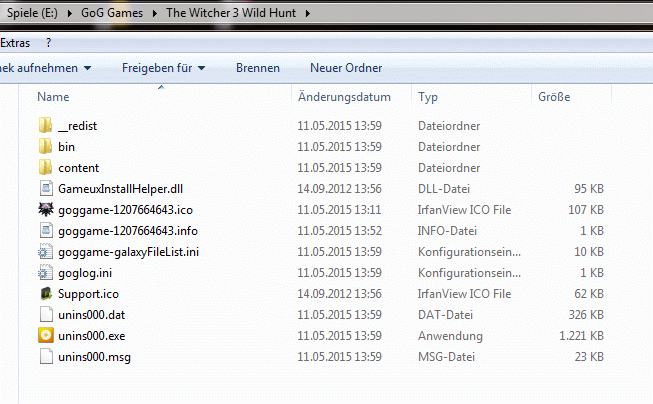The image size is (653, 404).
Task: Click the unins000.msg blank file icon
Action: coord(46,357)
